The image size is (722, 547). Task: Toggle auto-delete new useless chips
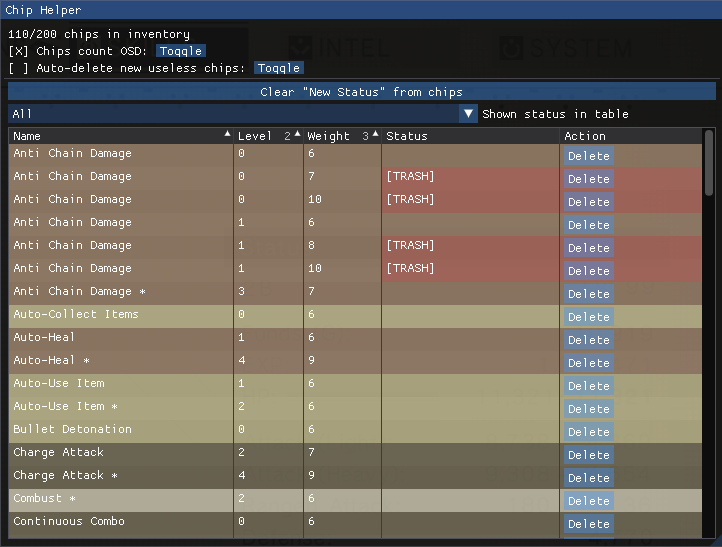coord(279,68)
